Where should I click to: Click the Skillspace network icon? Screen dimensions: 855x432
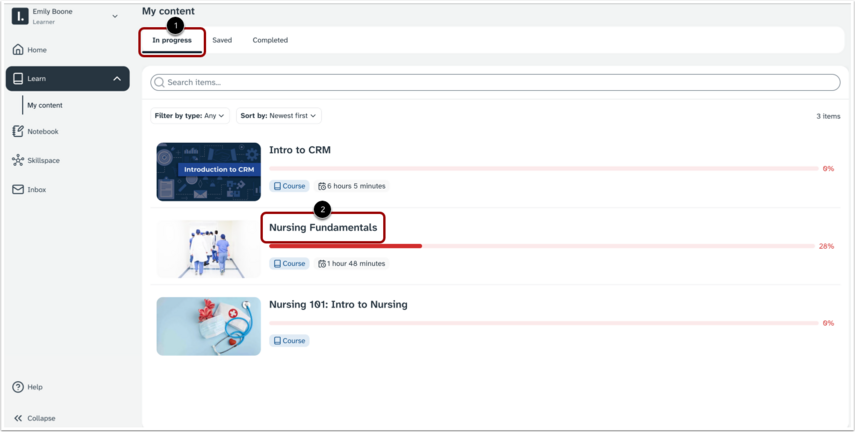(18, 160)
